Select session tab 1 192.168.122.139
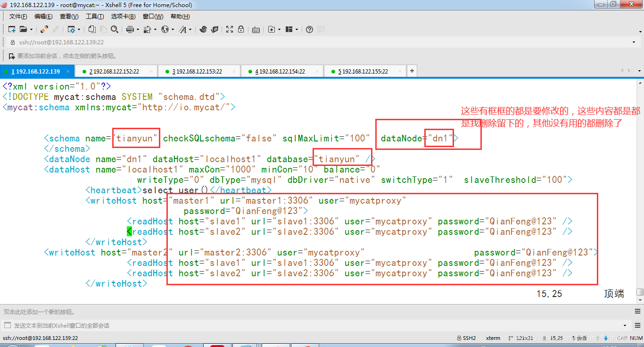This screenshot has height=347, width=644. pos(37,71)
